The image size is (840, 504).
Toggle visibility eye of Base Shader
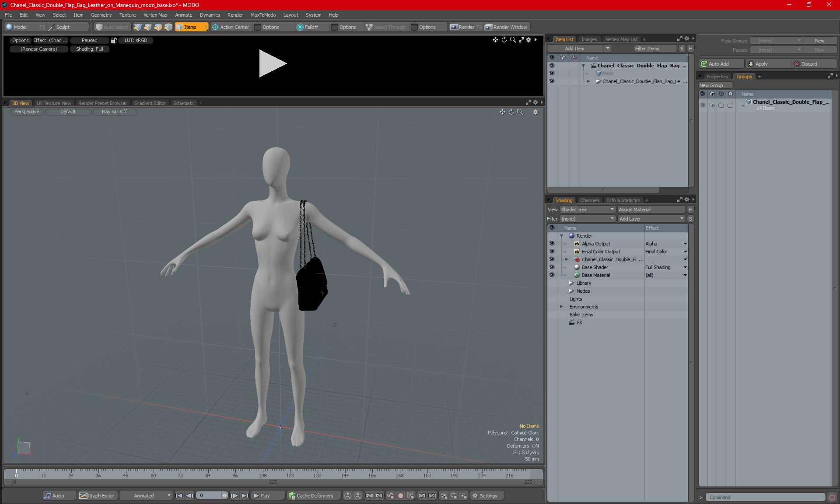552,267
